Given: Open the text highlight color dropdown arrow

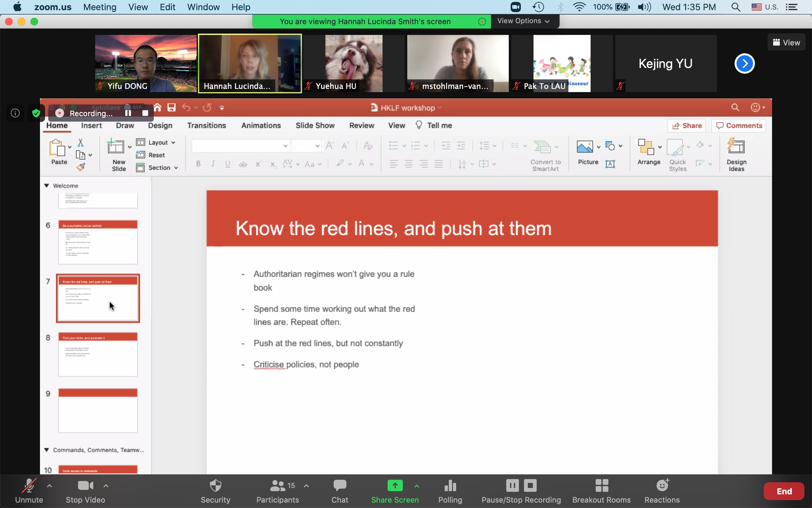Looking at the screenshot, I should tap(350, 164).
